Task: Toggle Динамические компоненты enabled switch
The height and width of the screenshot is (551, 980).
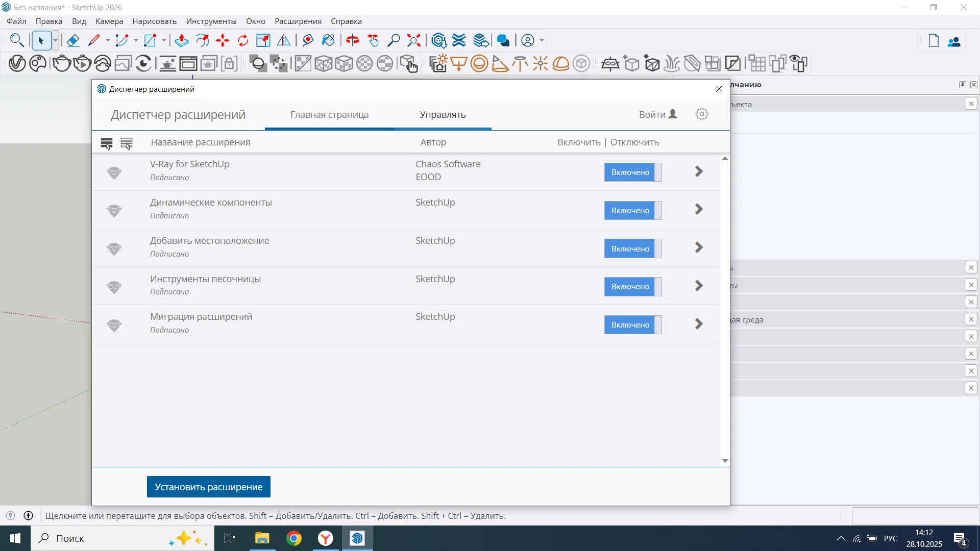Action: tap(633, 211)
